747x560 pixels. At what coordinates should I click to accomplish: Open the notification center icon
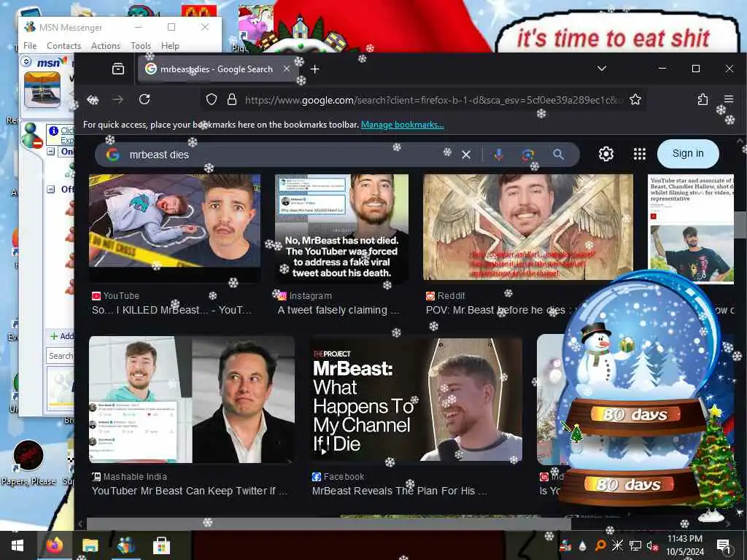click(723, 545)
